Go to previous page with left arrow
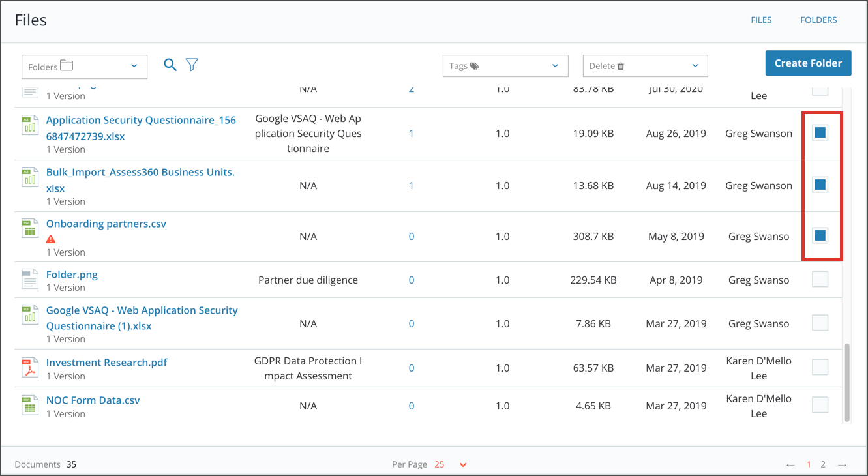The height and width of the screenshot is (476, 868). coord(790,465)
